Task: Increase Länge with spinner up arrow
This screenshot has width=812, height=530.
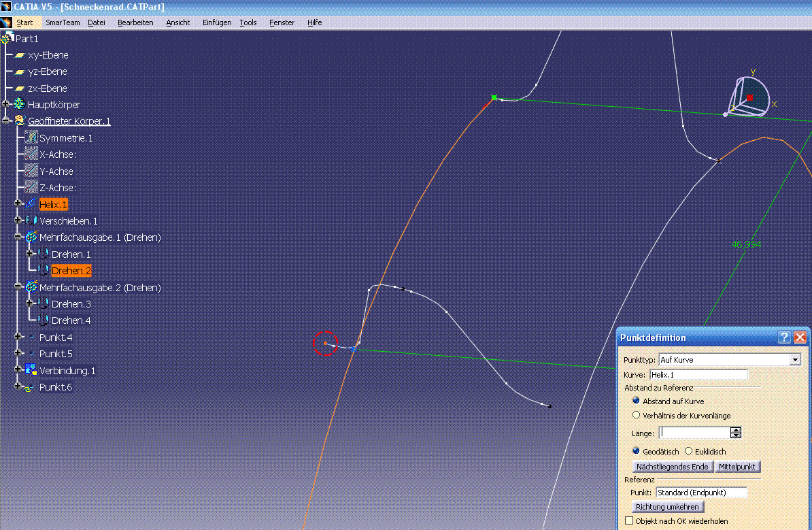Action: 736,429
